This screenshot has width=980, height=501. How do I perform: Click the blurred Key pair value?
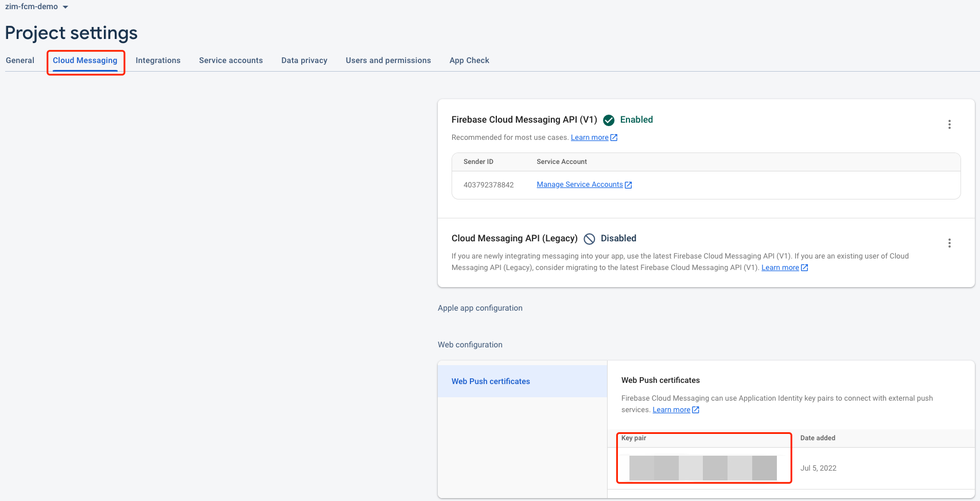point(703,468)
